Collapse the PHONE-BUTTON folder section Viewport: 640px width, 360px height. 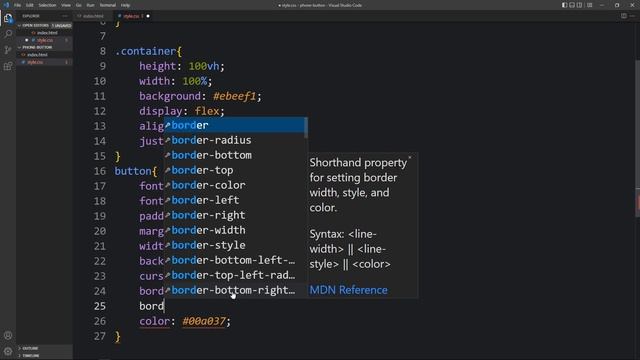(x=44, y=47)
